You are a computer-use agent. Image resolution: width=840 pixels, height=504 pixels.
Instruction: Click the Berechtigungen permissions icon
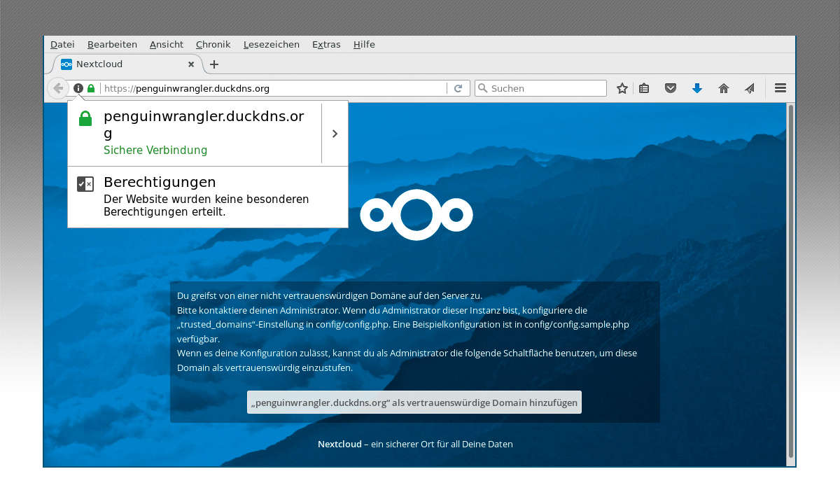point(85,184)
